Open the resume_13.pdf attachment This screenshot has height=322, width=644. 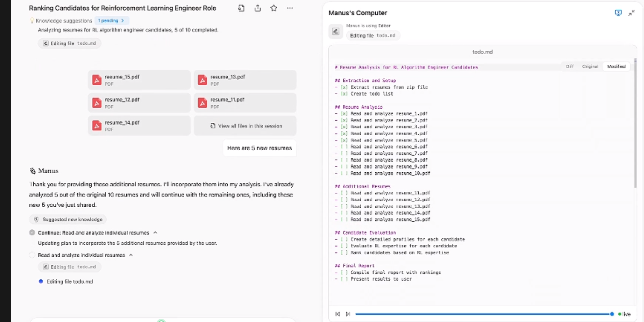click(245, 80)
